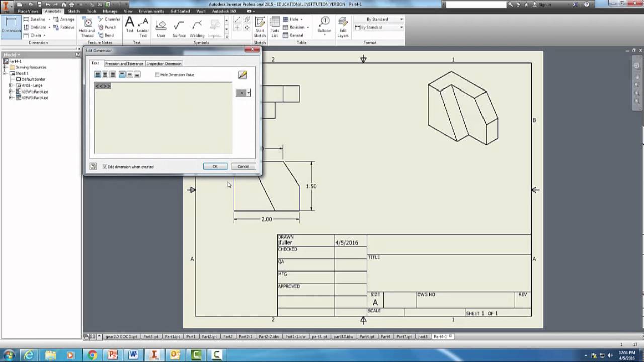Switch to the Manage ribbon tab
Image resolution: width=644 pixels, height=362 pixels.
[110, 11]
